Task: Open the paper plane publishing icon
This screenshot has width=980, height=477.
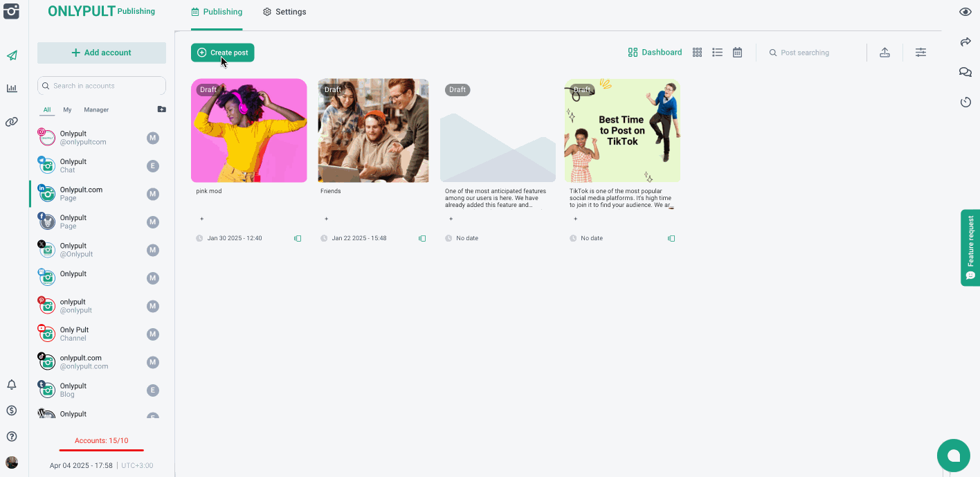Action: coord(12,55)
